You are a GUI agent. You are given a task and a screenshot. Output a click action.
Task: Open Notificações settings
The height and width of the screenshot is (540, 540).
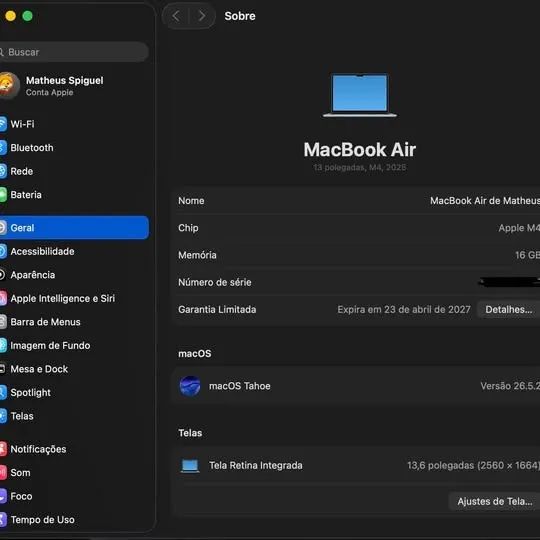[74, 449]
